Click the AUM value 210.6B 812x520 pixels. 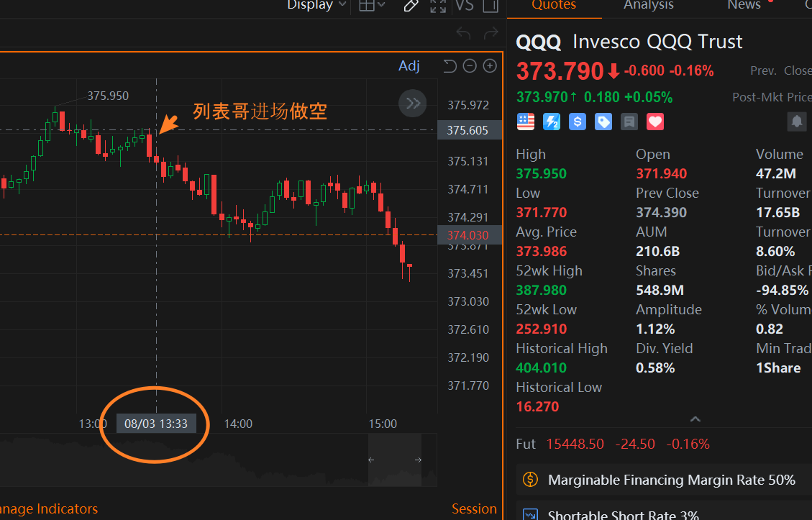tap(657, 251)
